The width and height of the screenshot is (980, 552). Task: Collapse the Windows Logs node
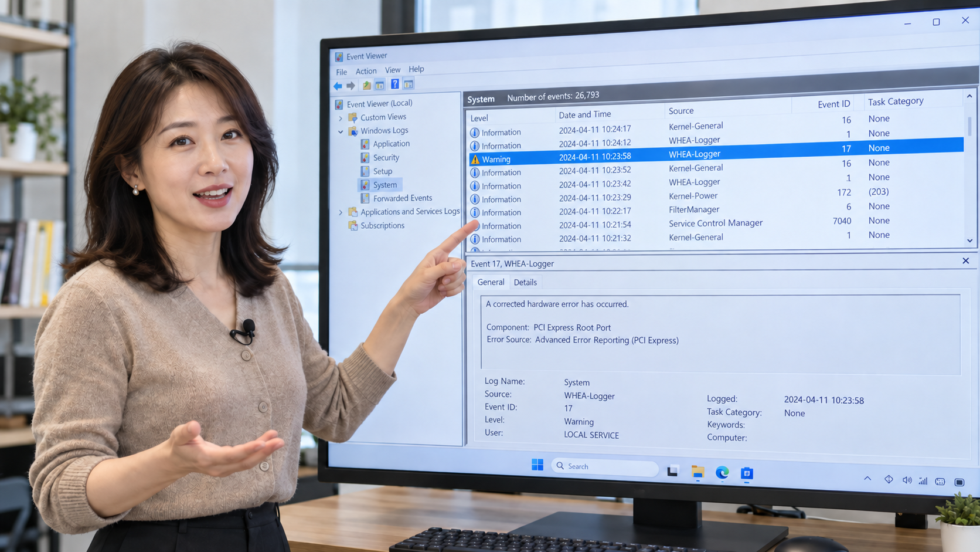click(x=341, y=132)
